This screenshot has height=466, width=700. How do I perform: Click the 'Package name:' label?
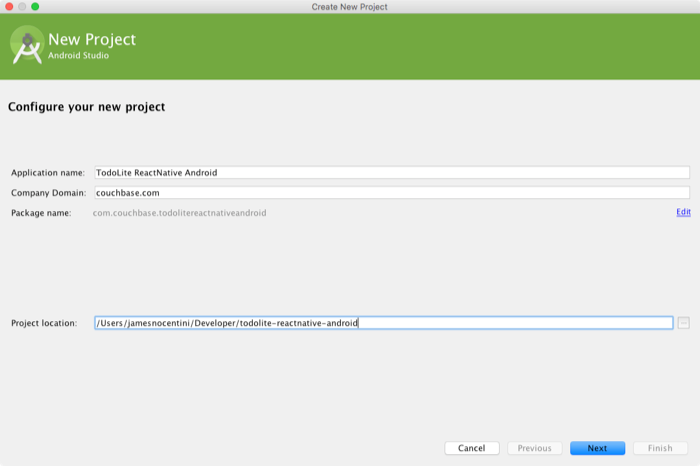pyautogui.click(x=41, y=213)
